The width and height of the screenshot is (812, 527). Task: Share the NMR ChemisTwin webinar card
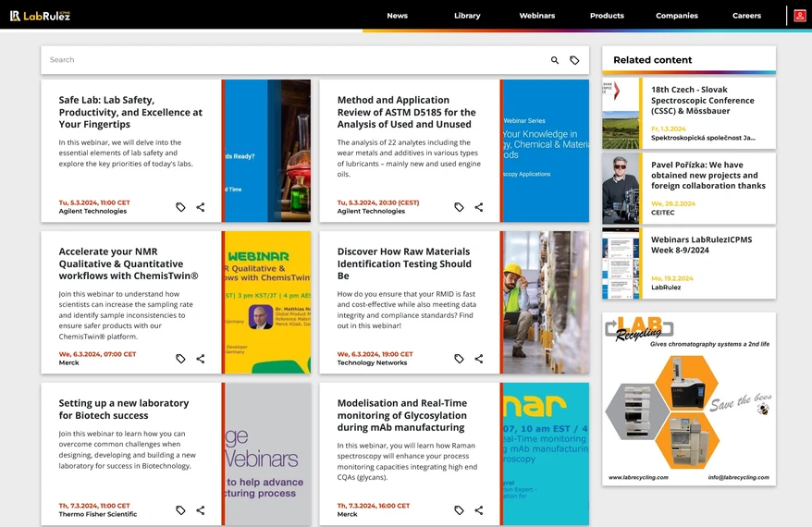201,359
